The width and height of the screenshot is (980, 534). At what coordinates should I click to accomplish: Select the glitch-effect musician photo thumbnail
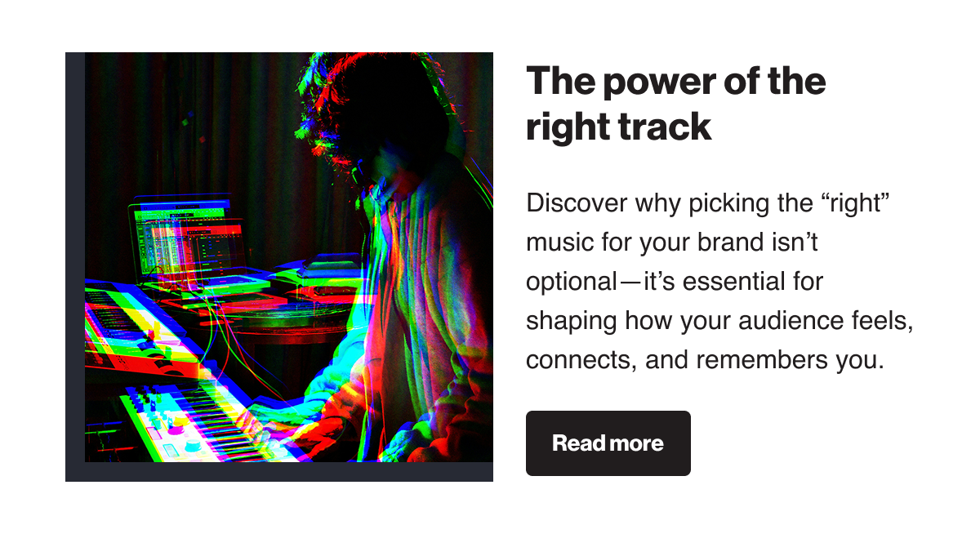pyautogui.click(x=289, y=257)
